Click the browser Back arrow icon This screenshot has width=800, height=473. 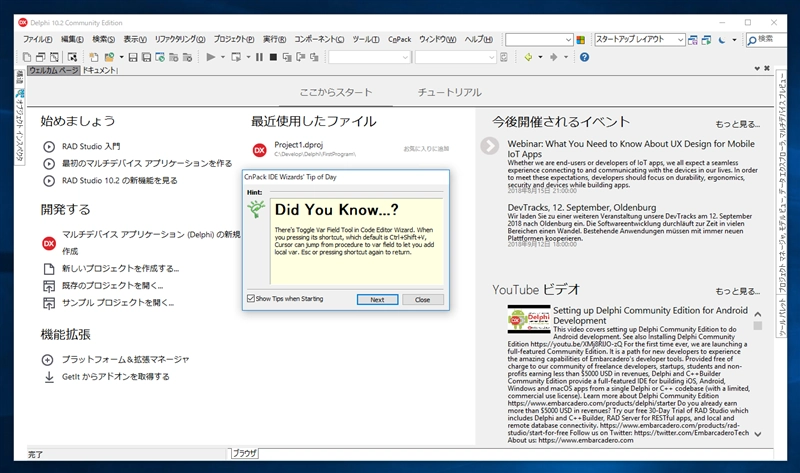pyautogui.click(x=529, y=57)
